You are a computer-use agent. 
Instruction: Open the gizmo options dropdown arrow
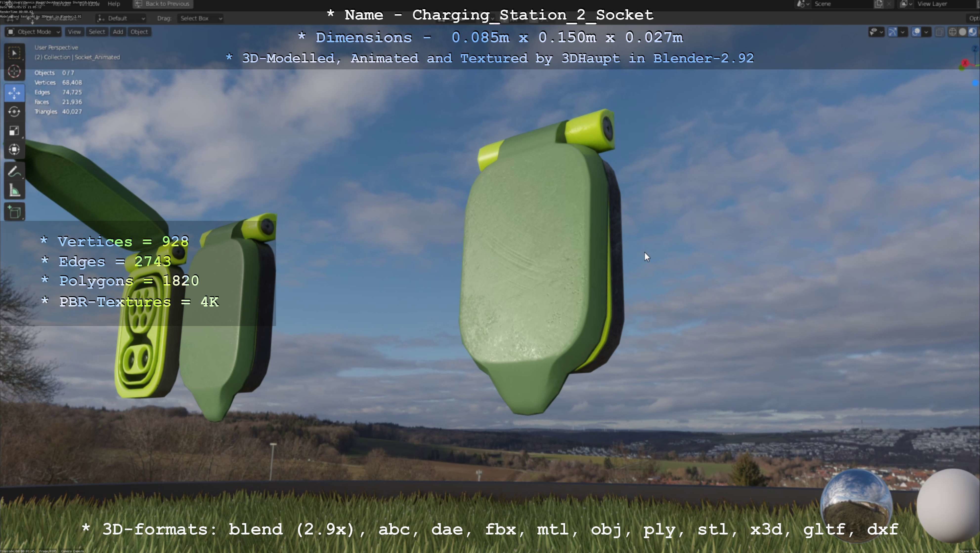tap(903, 32)
